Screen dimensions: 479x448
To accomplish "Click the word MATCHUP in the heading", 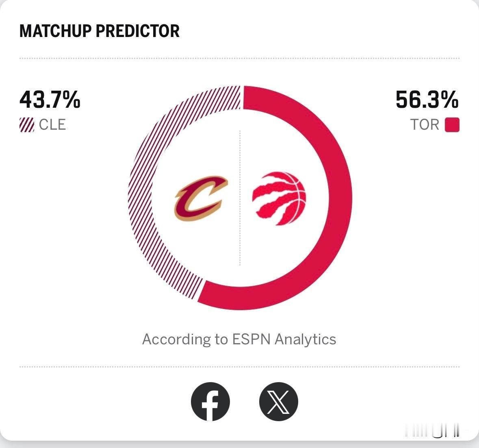I will pos(52,31).
